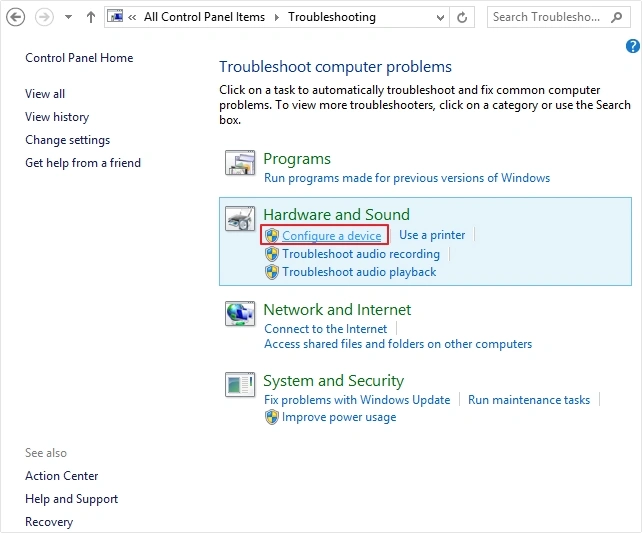Refresh the Troubleshooting page
642x533 pixels.
[462, 17]
